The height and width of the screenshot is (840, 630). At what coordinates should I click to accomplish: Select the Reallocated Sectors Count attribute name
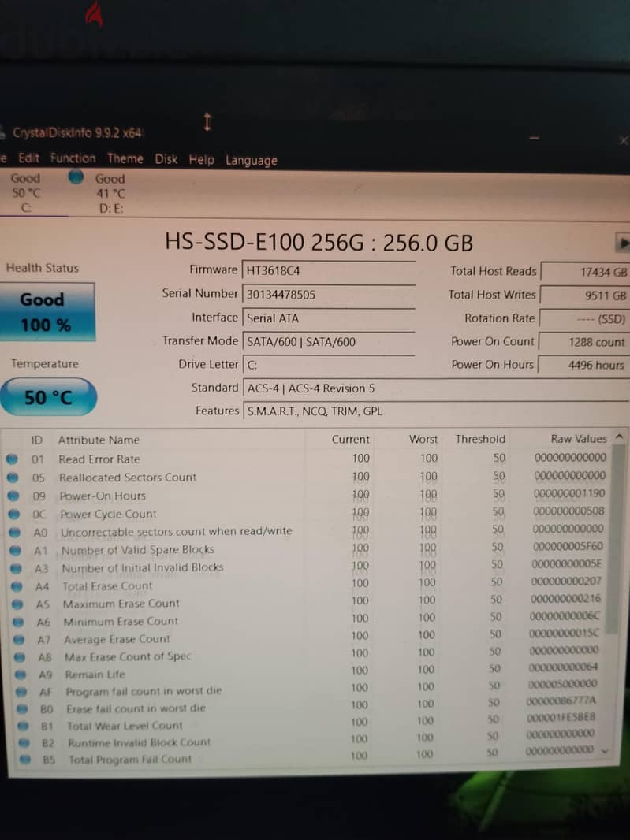click(128, 478)
